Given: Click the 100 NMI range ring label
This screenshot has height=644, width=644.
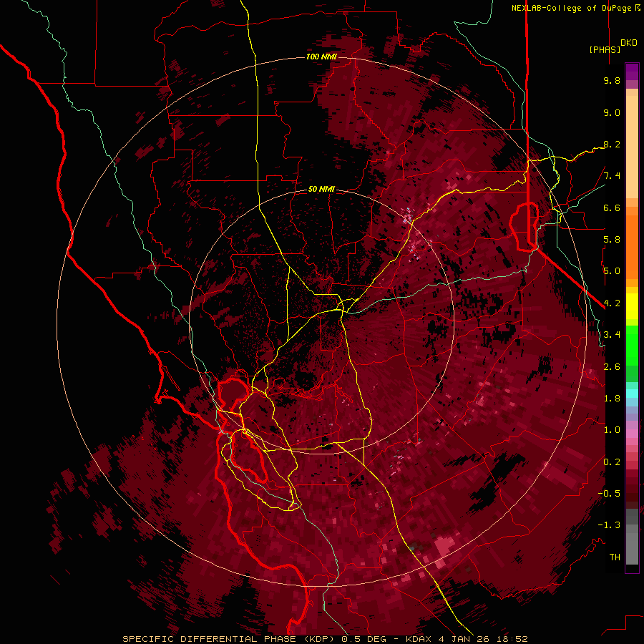Looking at the screenshot, I should pyautogui.click(x=321, y=57).
